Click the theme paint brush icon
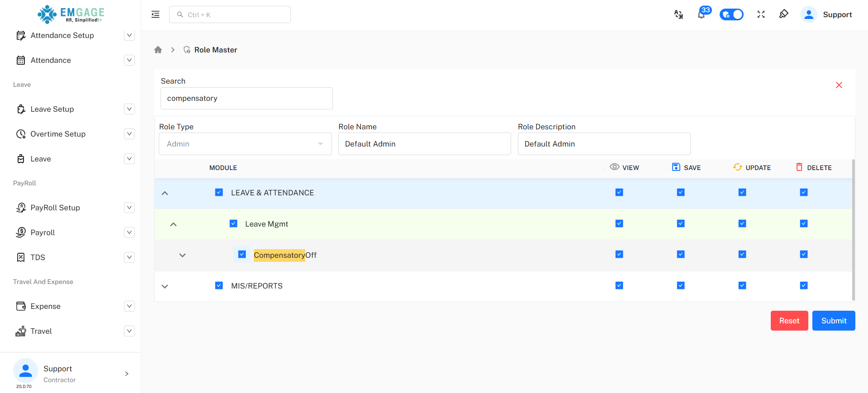 tap(783, 14)
